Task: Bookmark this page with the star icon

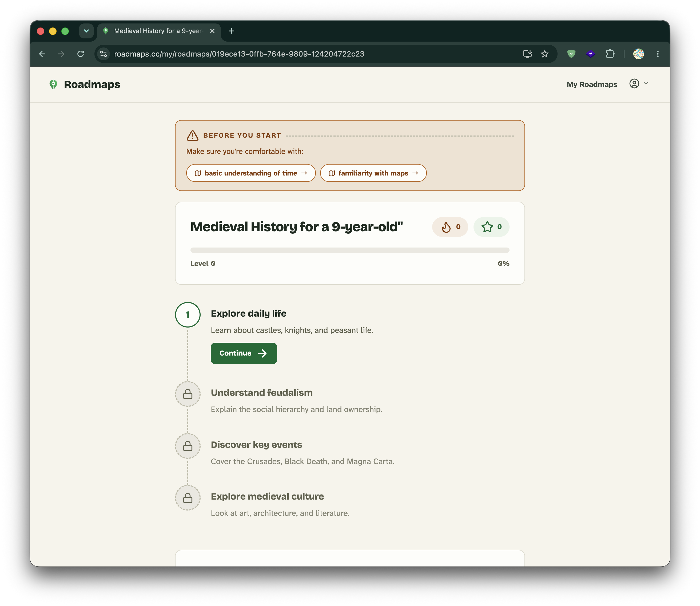Action: coord(544,54)
